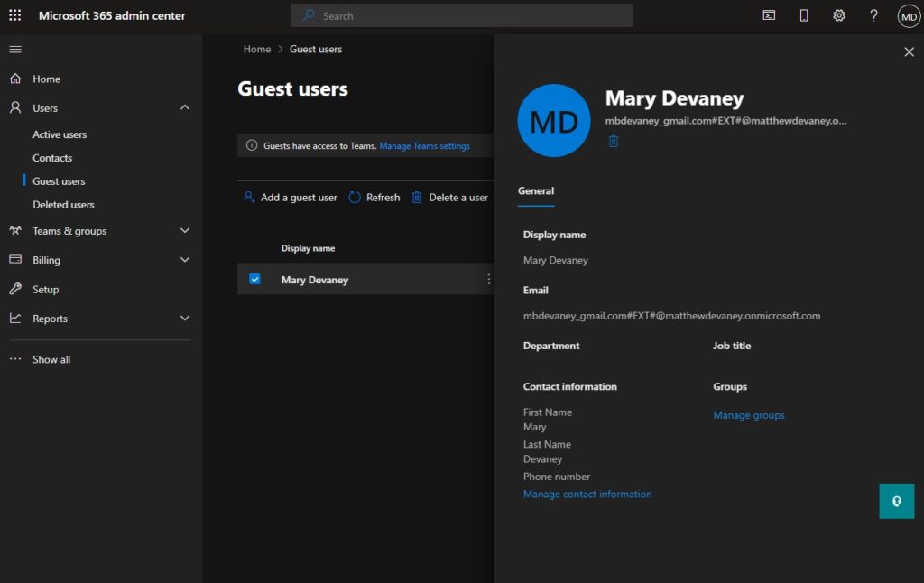Click the full email under the Email label
Viewport: 924px width, 583px height.
pos(671,316)
